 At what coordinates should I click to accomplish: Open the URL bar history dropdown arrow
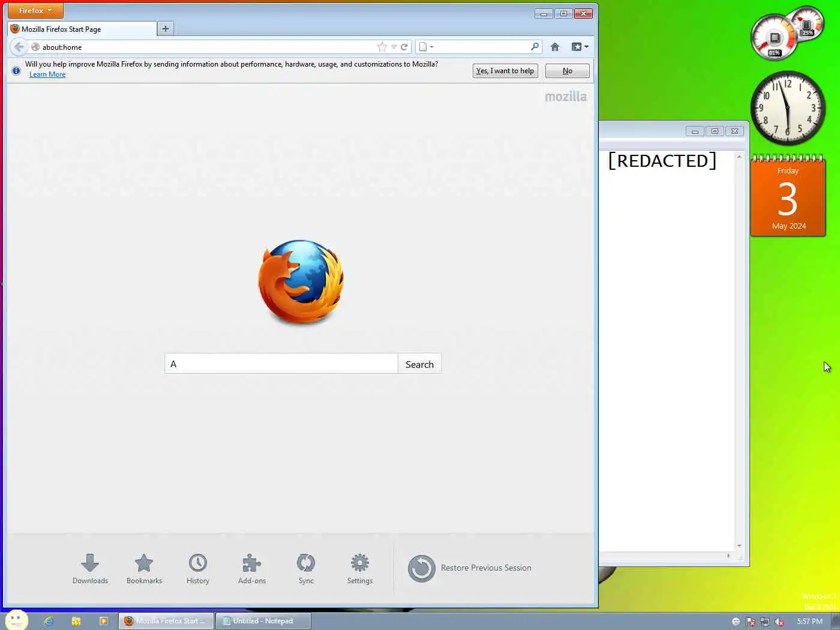[394, 47]
